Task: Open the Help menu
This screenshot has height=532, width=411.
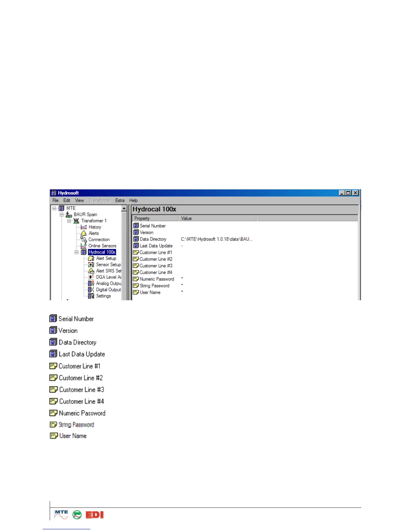Action: click(133, 201)
